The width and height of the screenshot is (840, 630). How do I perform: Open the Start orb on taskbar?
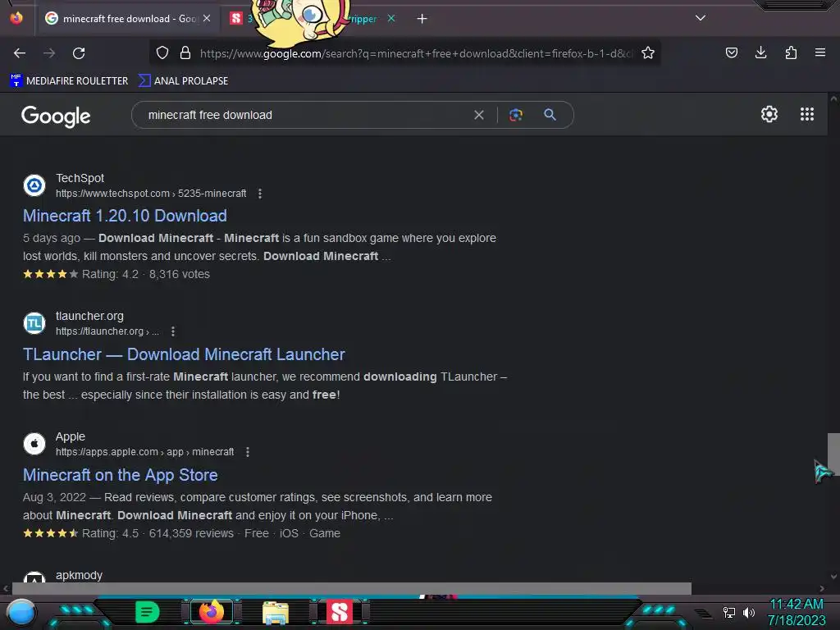21,613
